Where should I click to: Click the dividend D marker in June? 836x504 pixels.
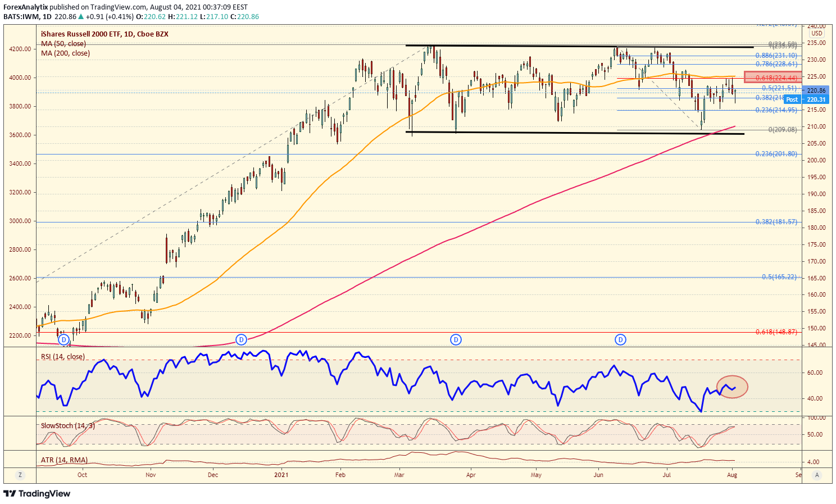[x=620, y=339]
